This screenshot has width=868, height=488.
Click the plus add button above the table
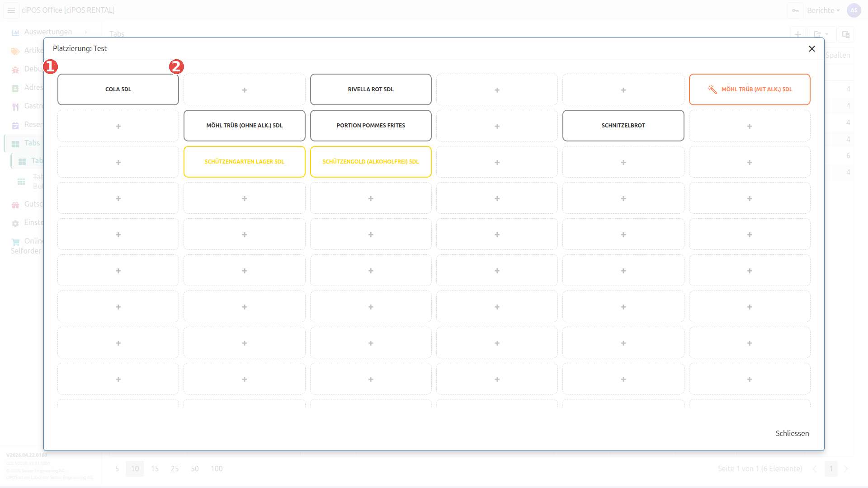pos(798,34)
